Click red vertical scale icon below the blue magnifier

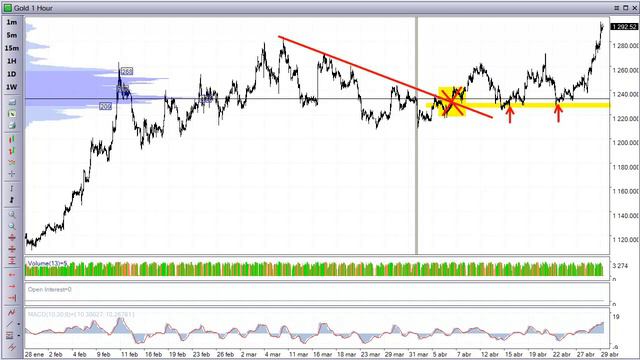point(12,238)
